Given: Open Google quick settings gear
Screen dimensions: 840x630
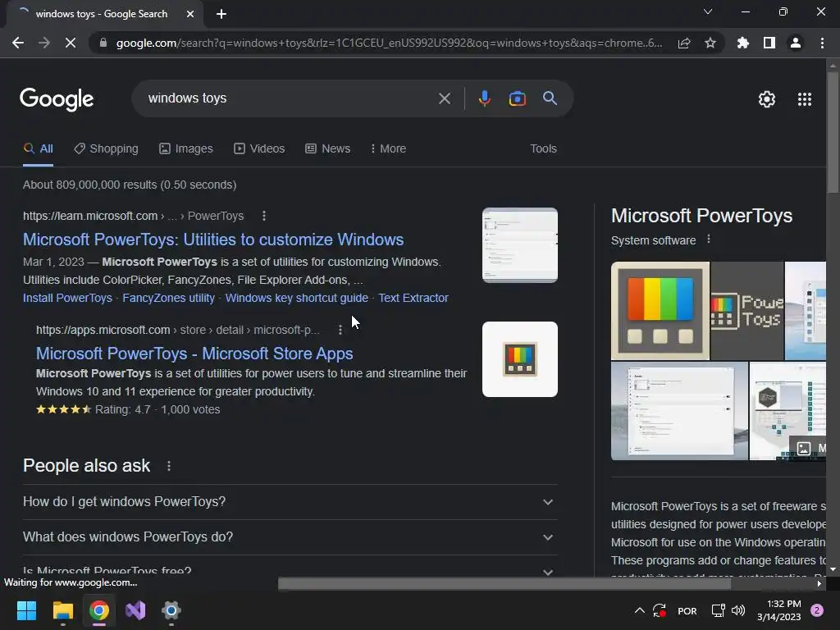Looking at the screenshot, I should tap(767, 99).
